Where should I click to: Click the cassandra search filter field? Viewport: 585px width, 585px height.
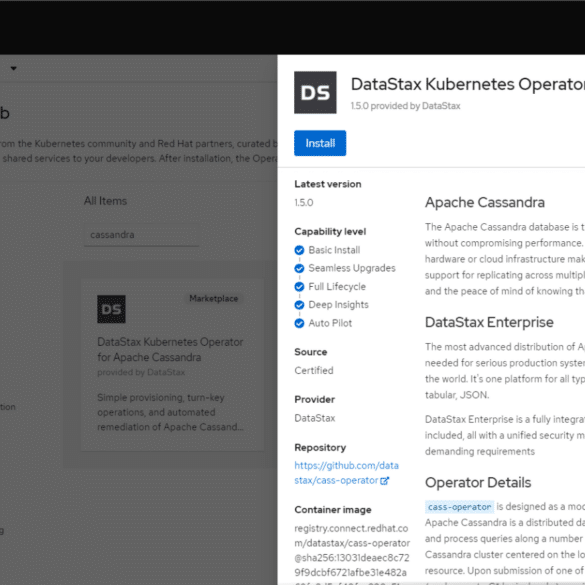[141, 235]
